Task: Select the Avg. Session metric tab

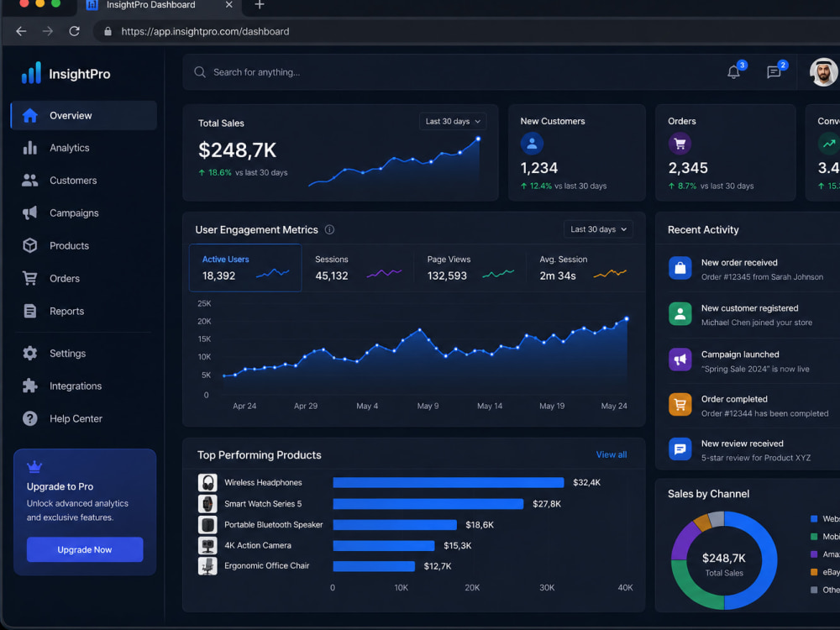Action: pyautogui.click(x=583, y=268)
